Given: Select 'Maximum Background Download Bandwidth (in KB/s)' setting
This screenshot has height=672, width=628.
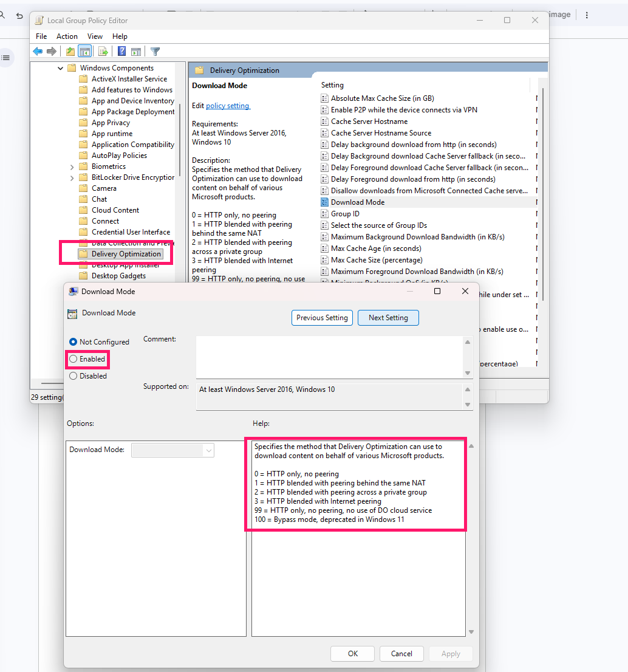Looking at the screenshot, I should (x=418, y=236).
